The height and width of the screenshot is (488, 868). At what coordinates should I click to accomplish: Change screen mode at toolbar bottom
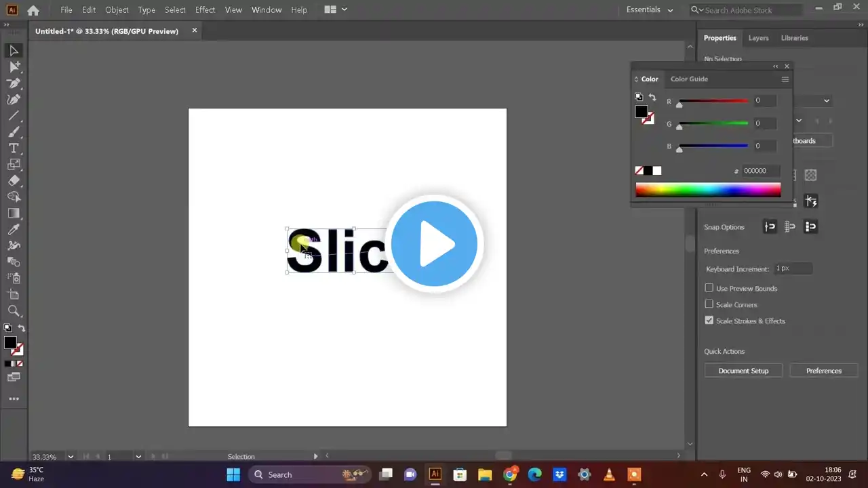pos(14,378)
